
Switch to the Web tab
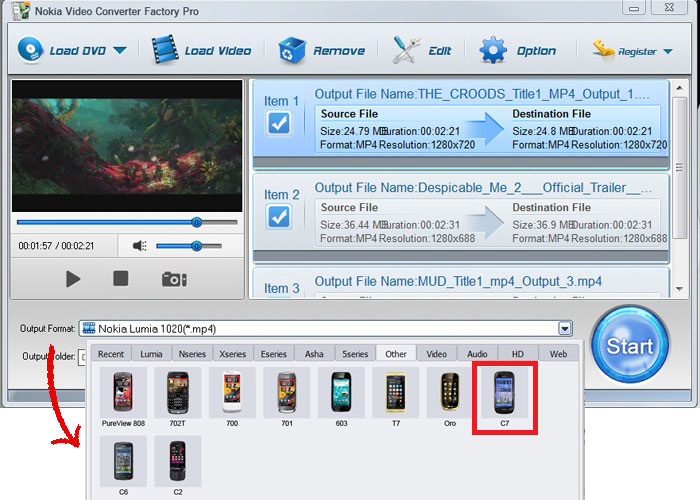[558, 354]
